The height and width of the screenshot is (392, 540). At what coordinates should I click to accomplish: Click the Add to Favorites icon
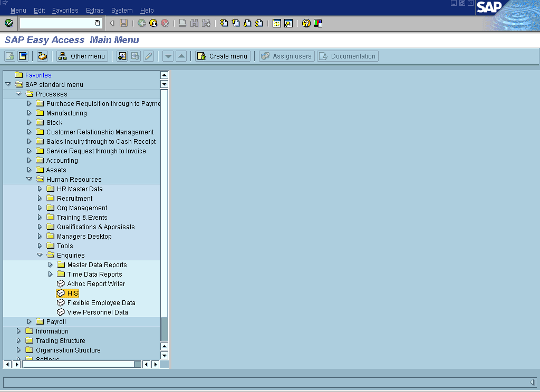point(122,56)
